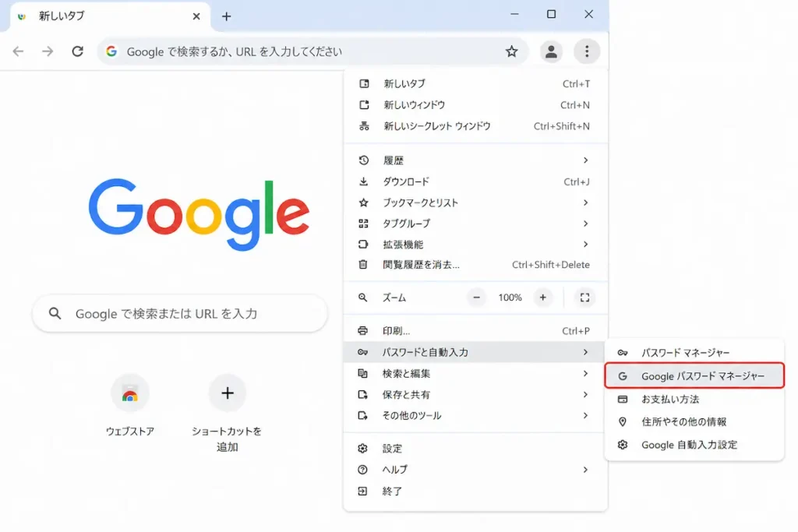The image size is (798, 532).
Task: Select 住所やその他の情報 item
Action: point(694,421)
